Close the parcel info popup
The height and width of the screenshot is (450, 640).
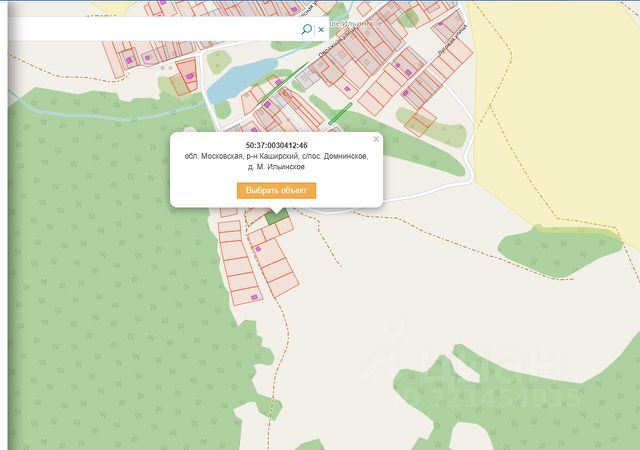coord(376,139)
